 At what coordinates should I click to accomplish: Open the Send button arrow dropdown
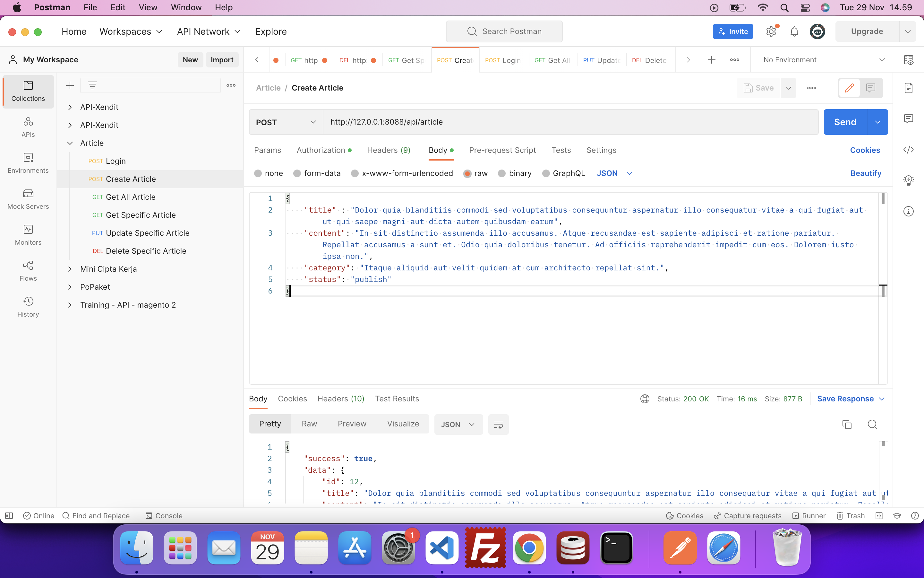pyautogui.click(x=877, y=122)
